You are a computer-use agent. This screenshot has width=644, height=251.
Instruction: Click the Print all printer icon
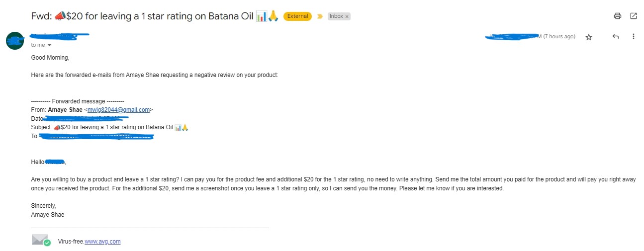point(618,16)
